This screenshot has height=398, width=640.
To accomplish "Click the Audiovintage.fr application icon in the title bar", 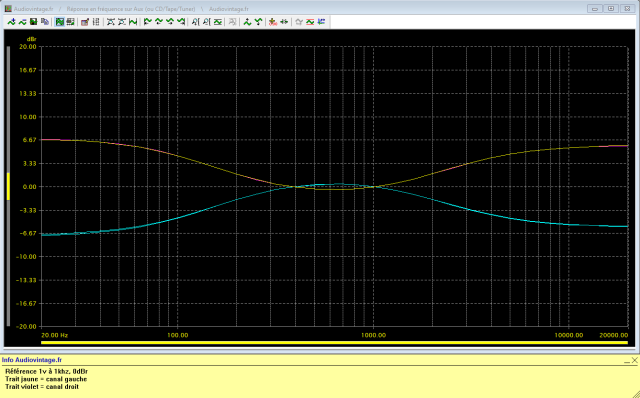I will (x=8, y=9).
